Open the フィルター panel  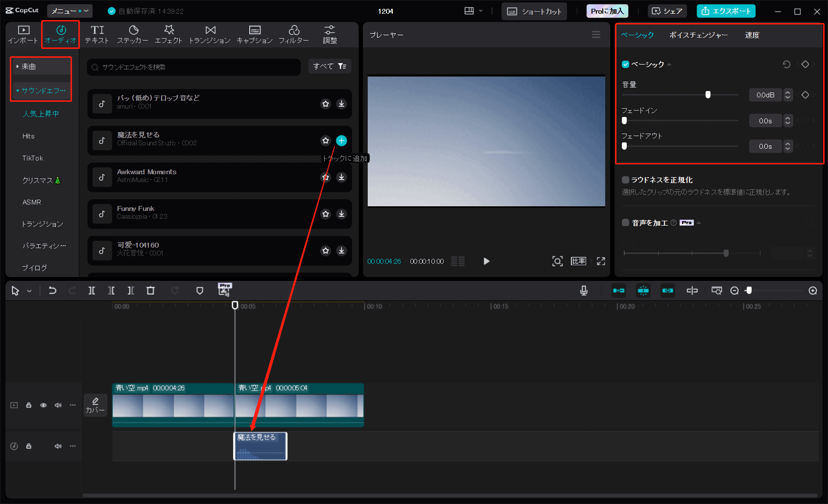coord(294,34)
